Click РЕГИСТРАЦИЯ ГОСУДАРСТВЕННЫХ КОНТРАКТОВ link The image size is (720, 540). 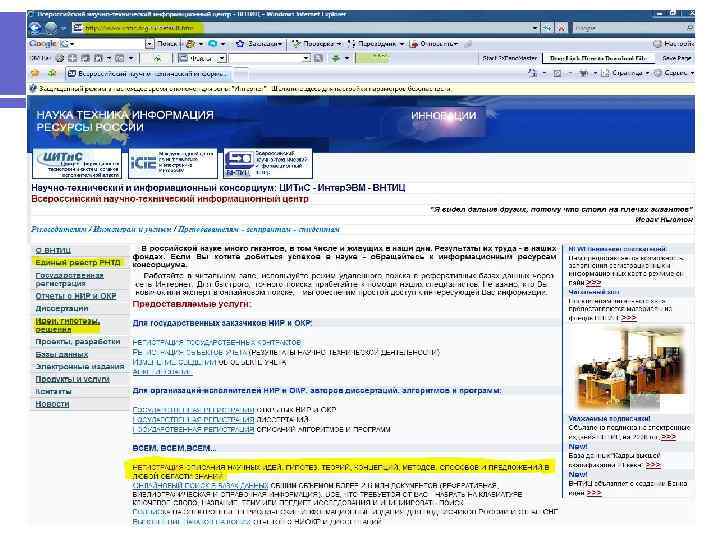(217, 343)
